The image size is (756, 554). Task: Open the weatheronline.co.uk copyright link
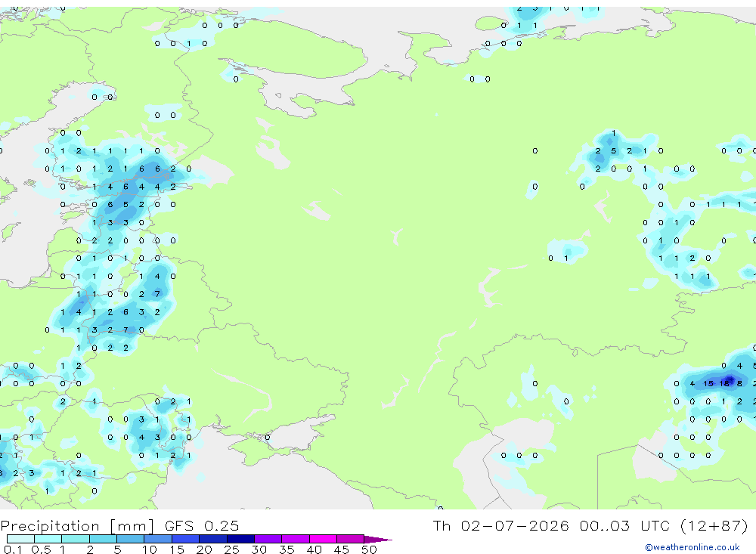coord(692,547)
